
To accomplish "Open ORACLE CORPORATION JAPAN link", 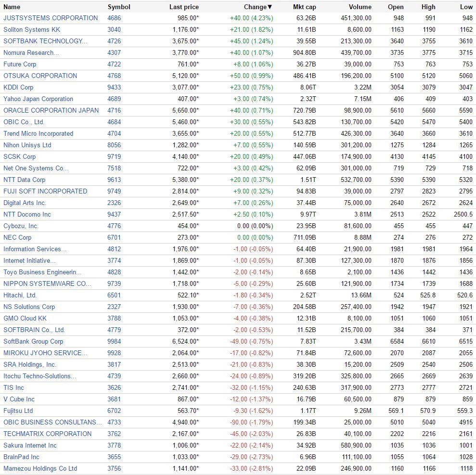I will 51,110.
